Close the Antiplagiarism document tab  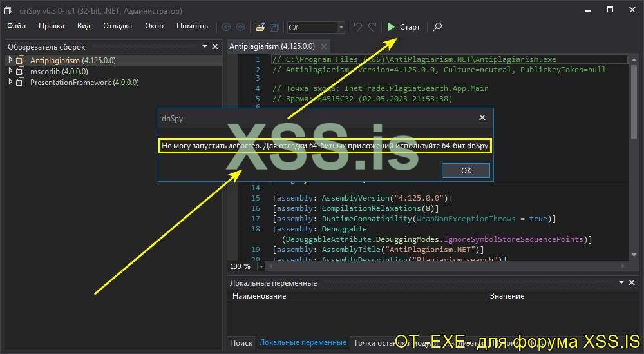tap(324, 46)
